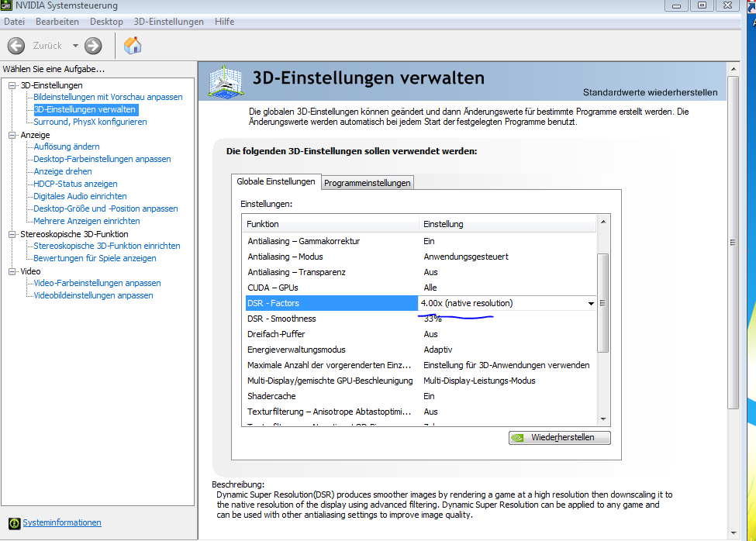Open the Bearbeiten menu
The image size is (756, 541).
coord(57,22)
